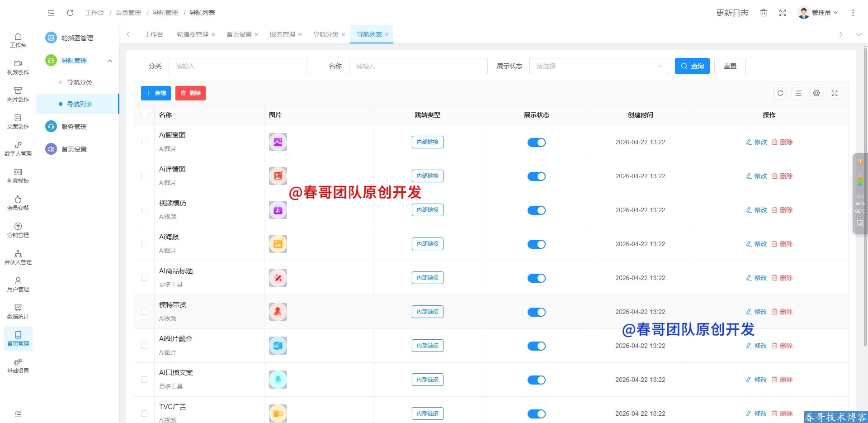The height and width of the screenshot is (423, 868).
Task: Open 创意模板 sidebar icon
Action: pyautogui.click(x=18, y=176)
